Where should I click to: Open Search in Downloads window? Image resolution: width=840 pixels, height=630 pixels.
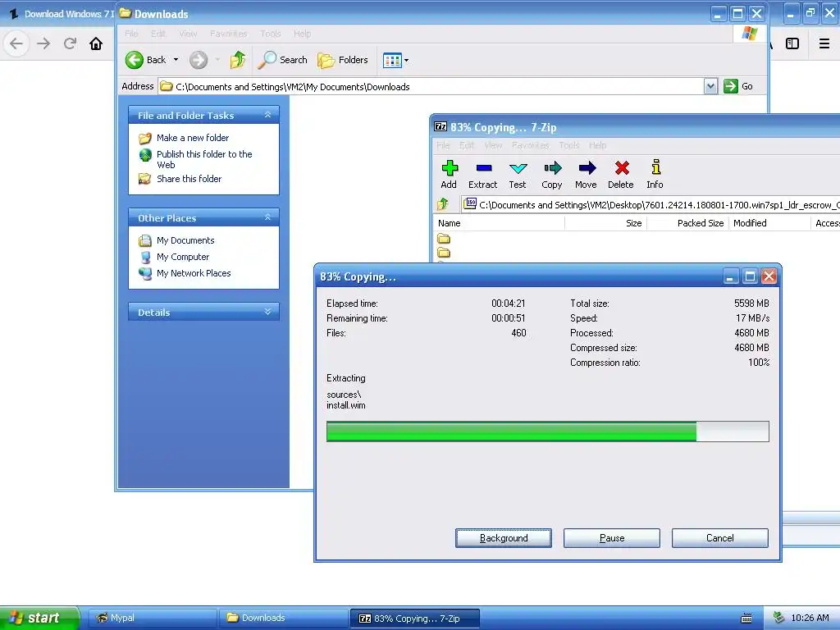[x=282, y=60]
